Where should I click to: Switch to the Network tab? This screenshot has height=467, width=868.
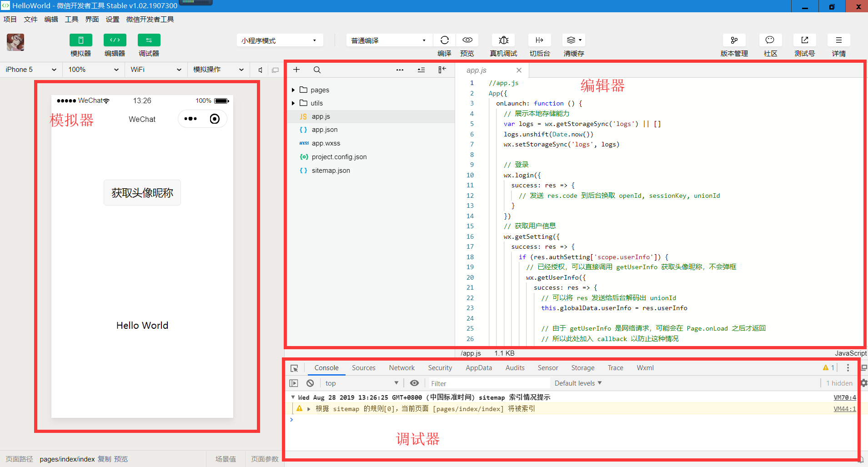[402, 368]
